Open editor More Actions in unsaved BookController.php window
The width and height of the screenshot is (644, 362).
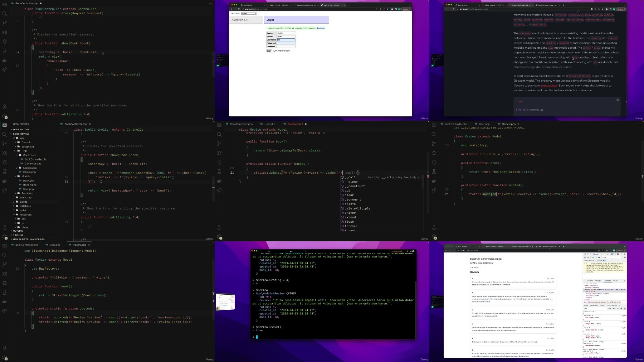tap(210, 3)
